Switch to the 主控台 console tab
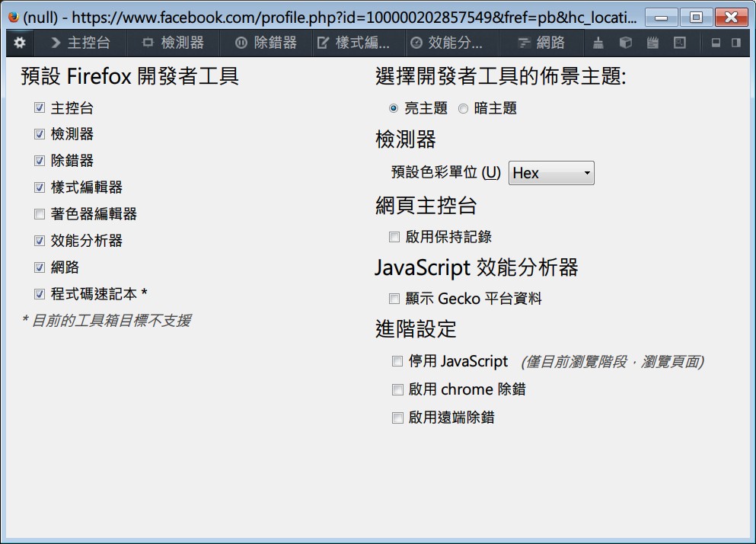 pyautogui.click(x=81, y=43)
